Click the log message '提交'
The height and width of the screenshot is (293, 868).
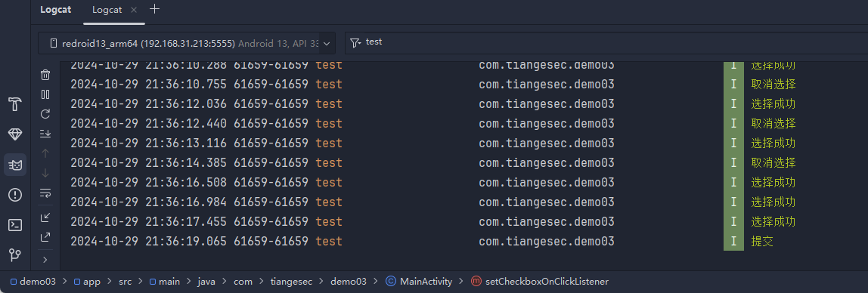761,241
